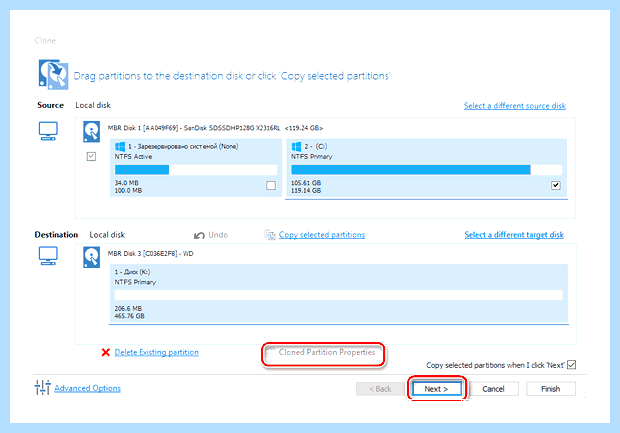Viewport: 620px width, 433px height.
Task: Click the '105.61 GB' used size text
Action: [x=306, y=183]
